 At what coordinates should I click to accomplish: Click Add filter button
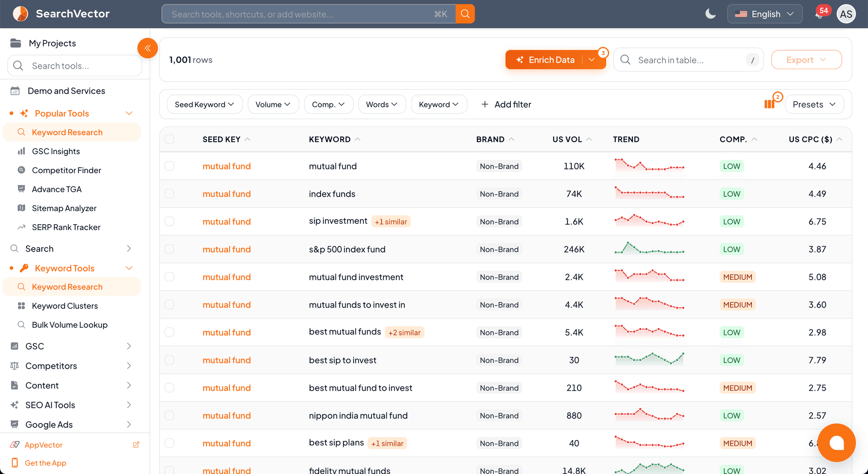pos(506,104)
